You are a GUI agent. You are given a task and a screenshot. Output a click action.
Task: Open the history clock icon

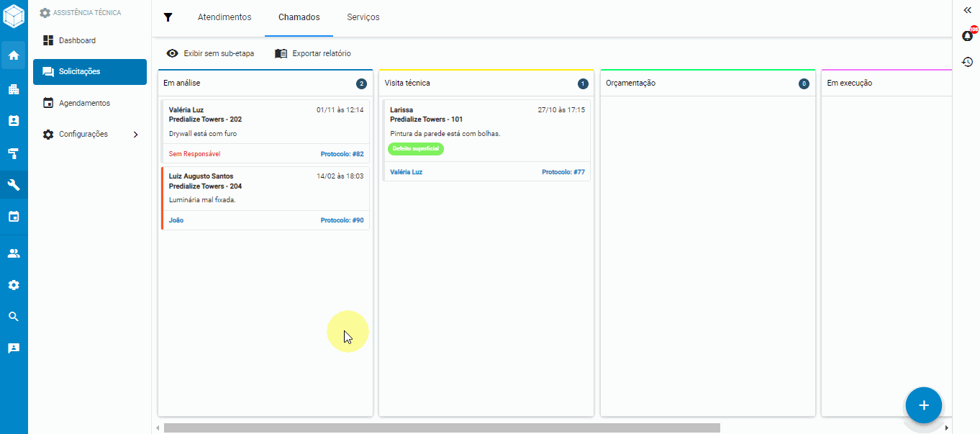[x=967, y=62]
